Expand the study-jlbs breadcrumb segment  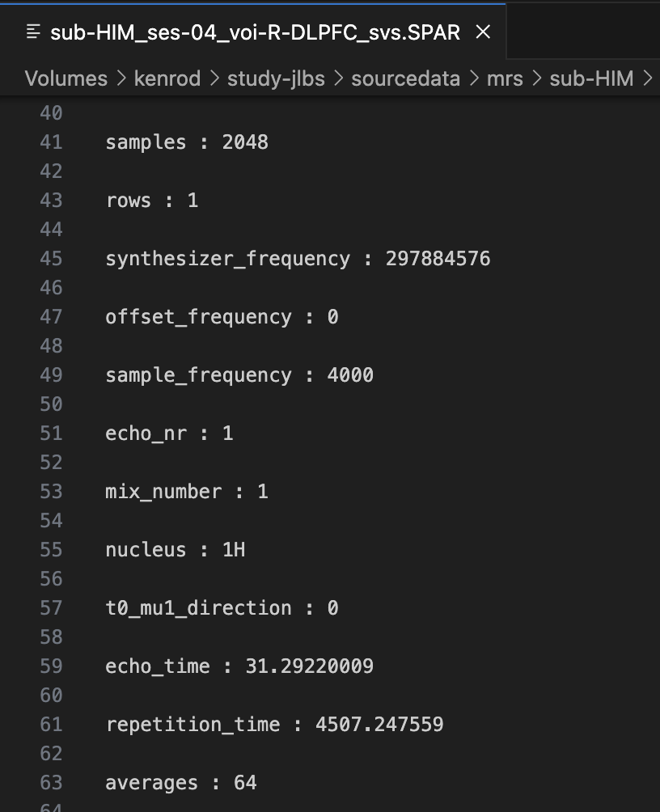pyautogui.click(x=277, y=78)
